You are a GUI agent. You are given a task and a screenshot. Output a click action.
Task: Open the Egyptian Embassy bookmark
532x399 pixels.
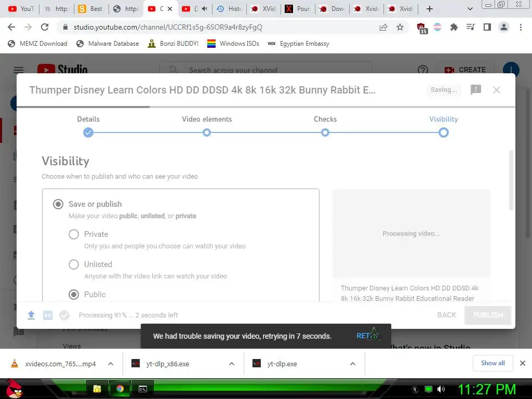[298, 44]
